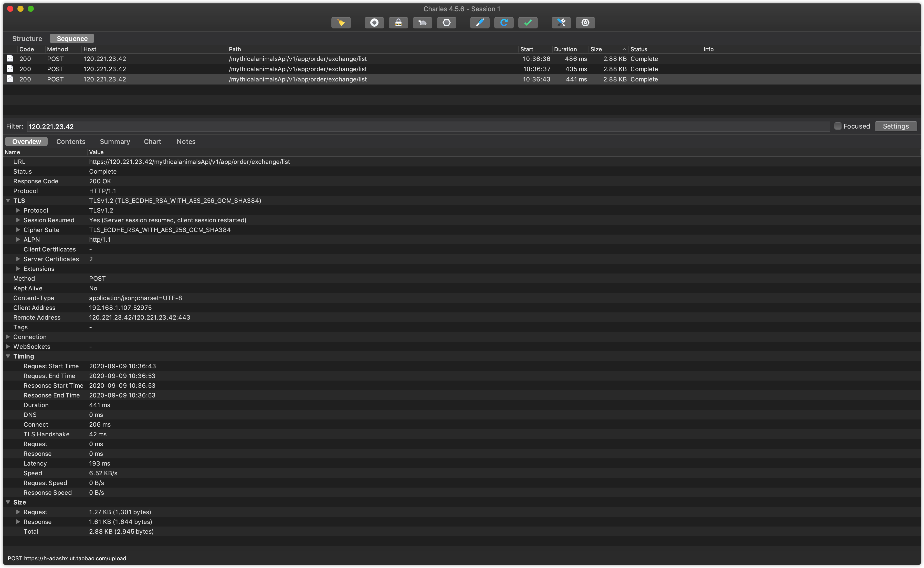Collapse the Timing section
924x568 pixels.
pyautogui.click(x=8, y=356)
